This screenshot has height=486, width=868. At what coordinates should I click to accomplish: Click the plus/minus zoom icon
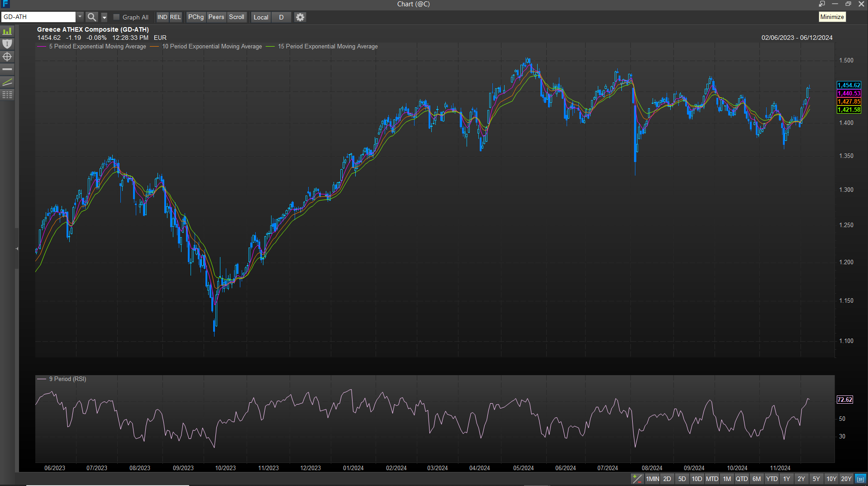click(637, 479)
